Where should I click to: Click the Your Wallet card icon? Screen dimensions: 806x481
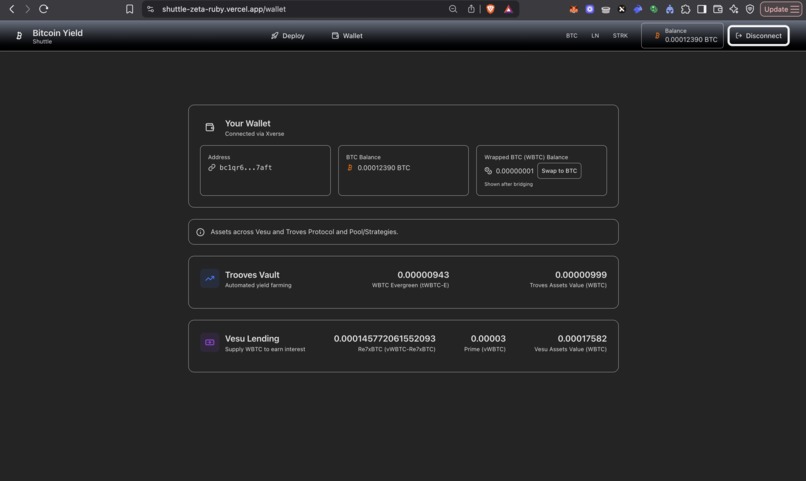[210, 127]
